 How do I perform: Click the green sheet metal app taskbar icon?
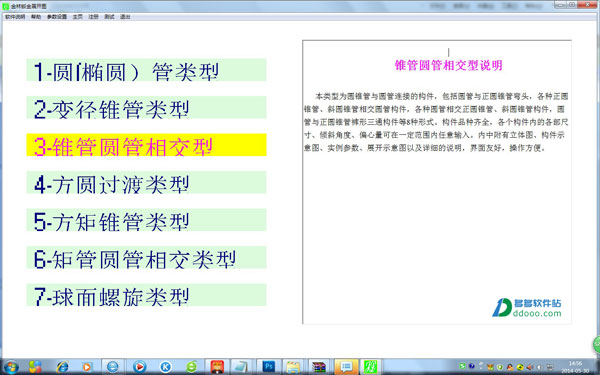[371, 367]
